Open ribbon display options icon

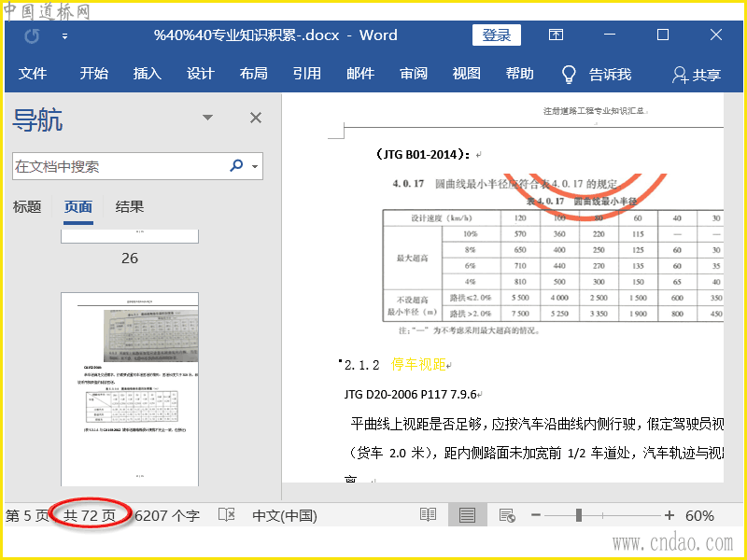(x=556, y=35)
